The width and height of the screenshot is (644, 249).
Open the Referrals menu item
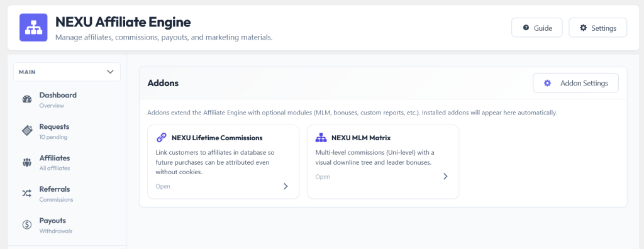pyautogui.click(x=67, y=194)
